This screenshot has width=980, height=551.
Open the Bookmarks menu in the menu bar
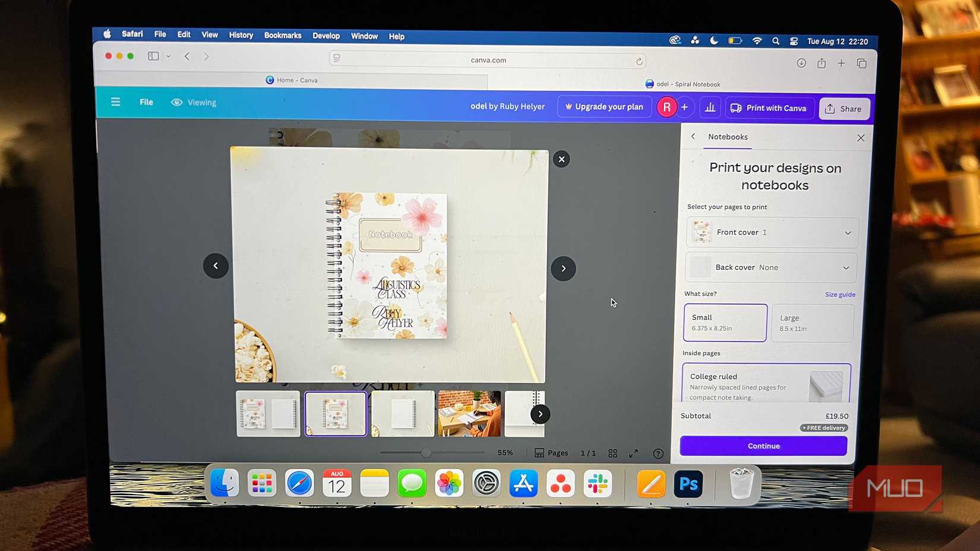point(283,36)
